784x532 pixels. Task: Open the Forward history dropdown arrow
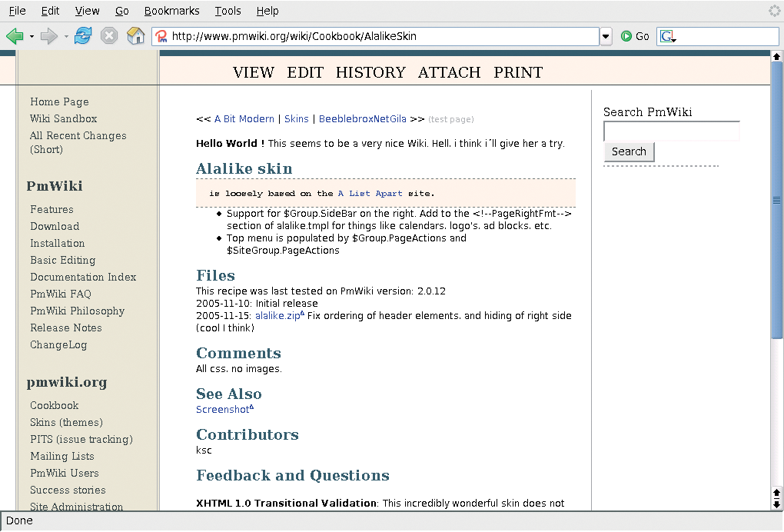coord(66,36)
